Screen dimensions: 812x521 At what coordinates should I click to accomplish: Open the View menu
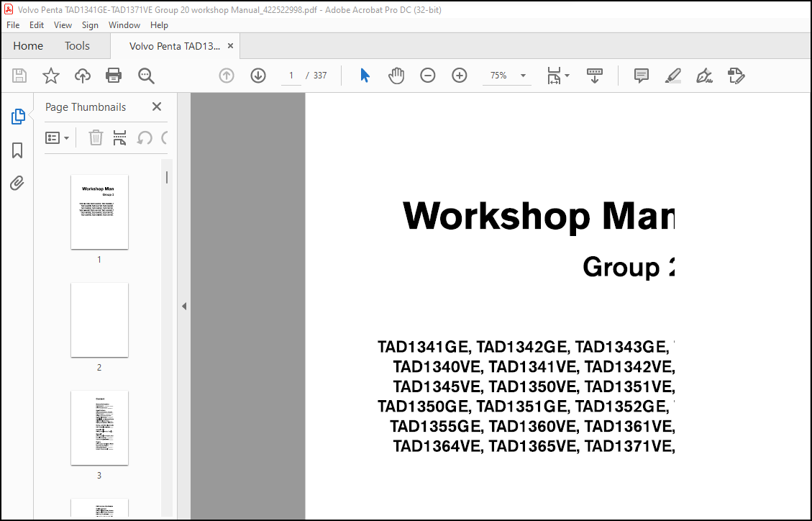63,25
